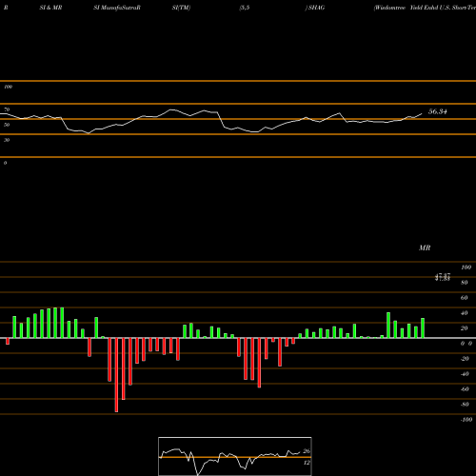Click the 100 label on the RSI axis
Screen dimensions: 476x476
8,87
